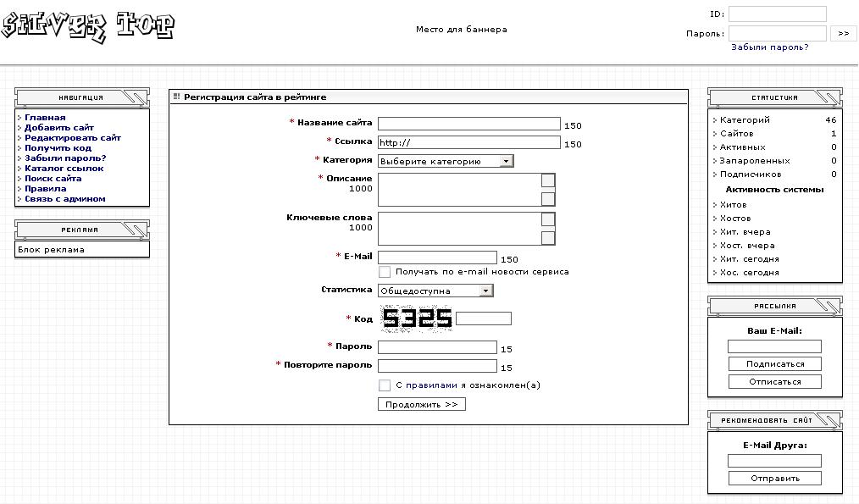Click Место для баннера banner text
Viewport: 859px width, 504px height.
point(462,30)
